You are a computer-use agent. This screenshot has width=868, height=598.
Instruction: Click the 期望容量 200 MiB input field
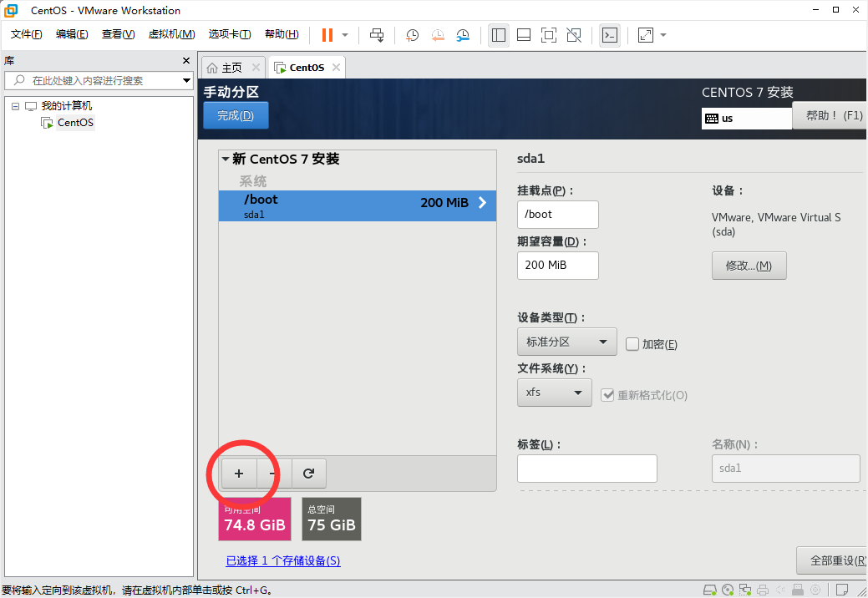click(557, 265)
